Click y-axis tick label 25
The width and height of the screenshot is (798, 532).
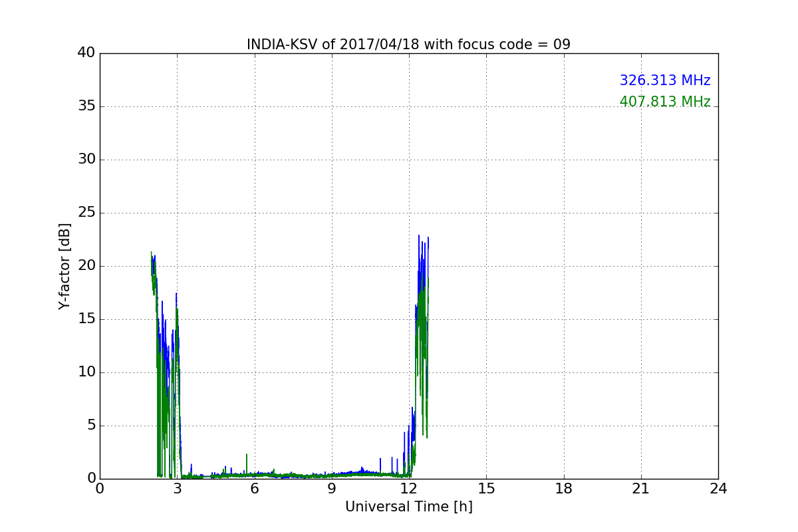click(86, 213)
